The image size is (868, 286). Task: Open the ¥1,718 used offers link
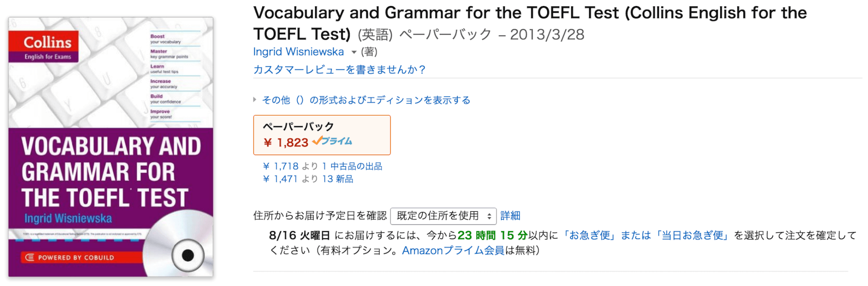point(323,166)
